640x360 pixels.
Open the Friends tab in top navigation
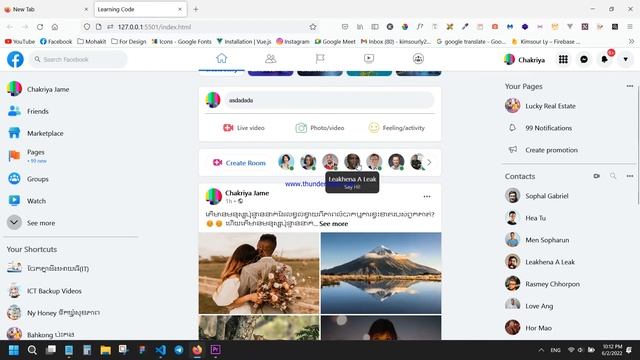[x=270, y=59]
